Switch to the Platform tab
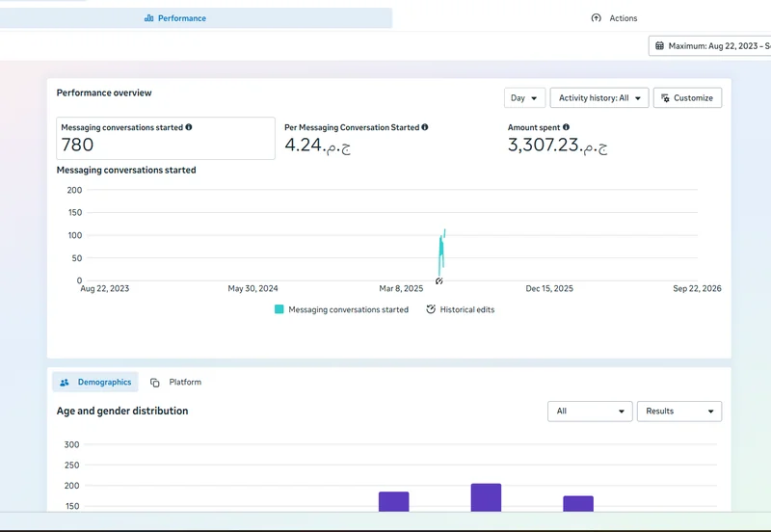The height and width of the screenshot is (532, 771). [x=175, y=382]
